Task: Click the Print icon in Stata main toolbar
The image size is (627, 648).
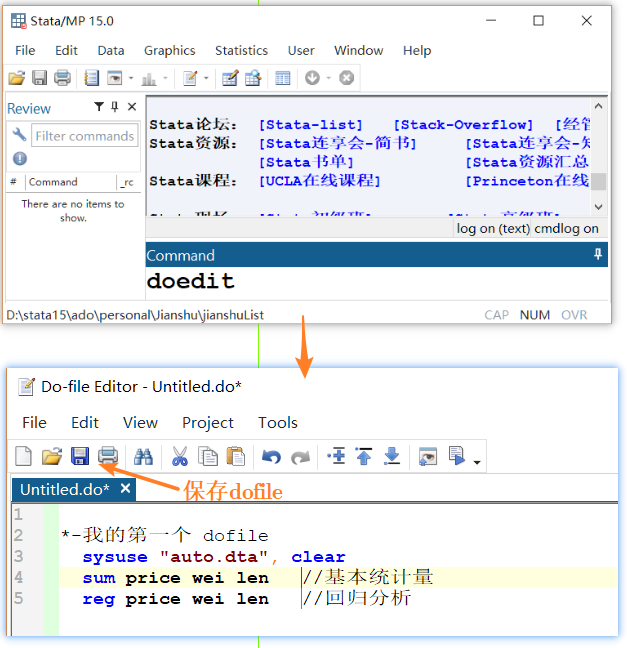Action: [62, 78]
